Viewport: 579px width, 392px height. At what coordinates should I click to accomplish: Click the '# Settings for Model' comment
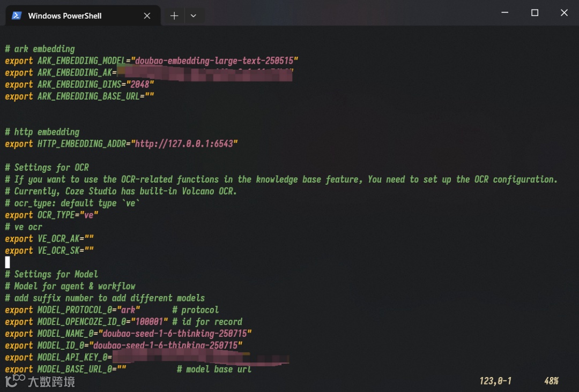(x=51, y=274)
